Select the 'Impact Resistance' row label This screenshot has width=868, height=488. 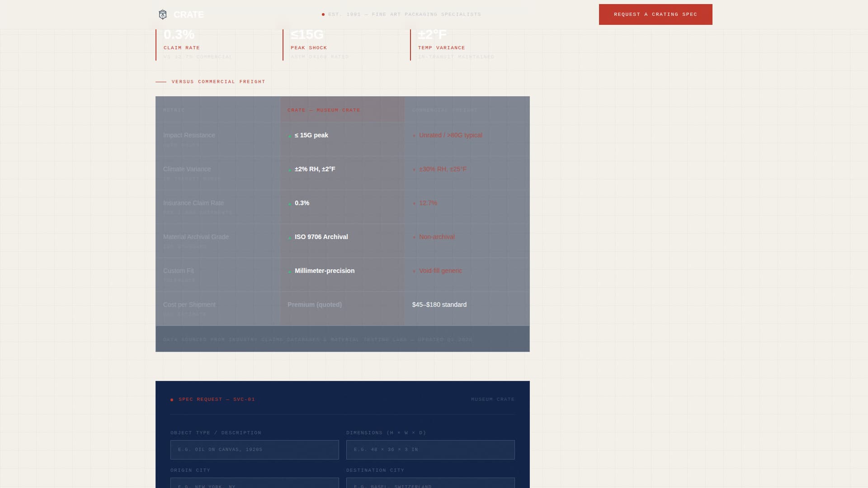point(189,135)
